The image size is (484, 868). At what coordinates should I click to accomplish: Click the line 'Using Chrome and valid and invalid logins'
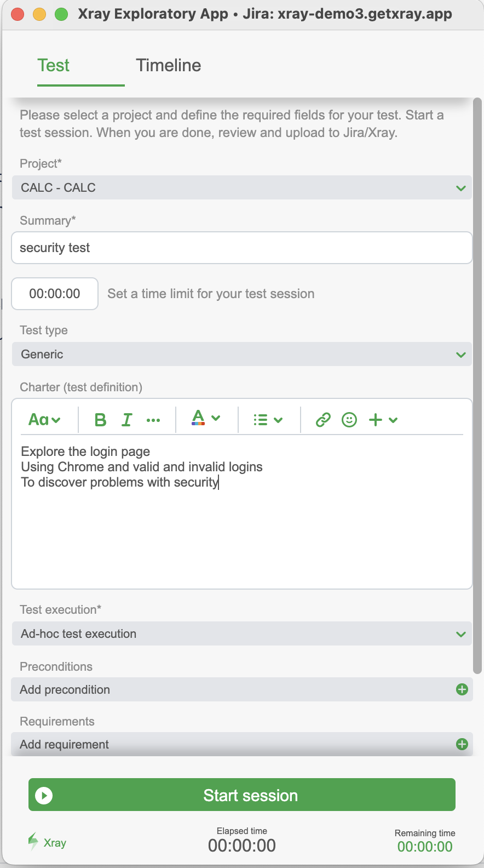142,467
